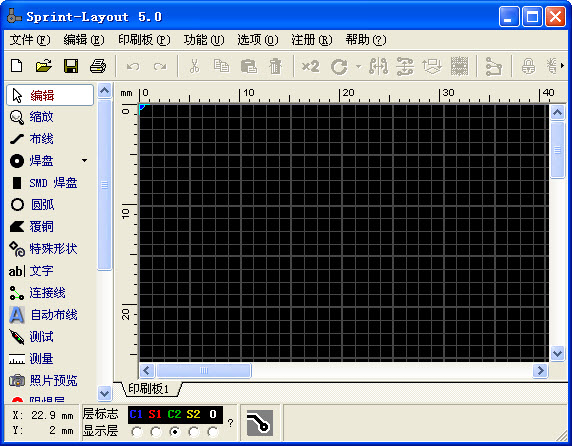Image resolution: width=572 pixels, height=446 pixels.
Task: Select the C1 layer radio button
Action: click(x=137, y=432)
